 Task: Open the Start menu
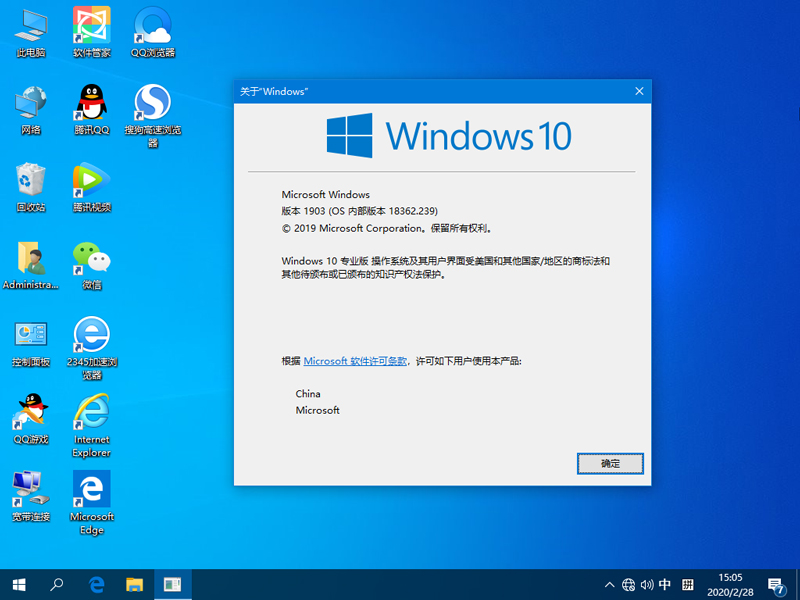tap(17, 584)
